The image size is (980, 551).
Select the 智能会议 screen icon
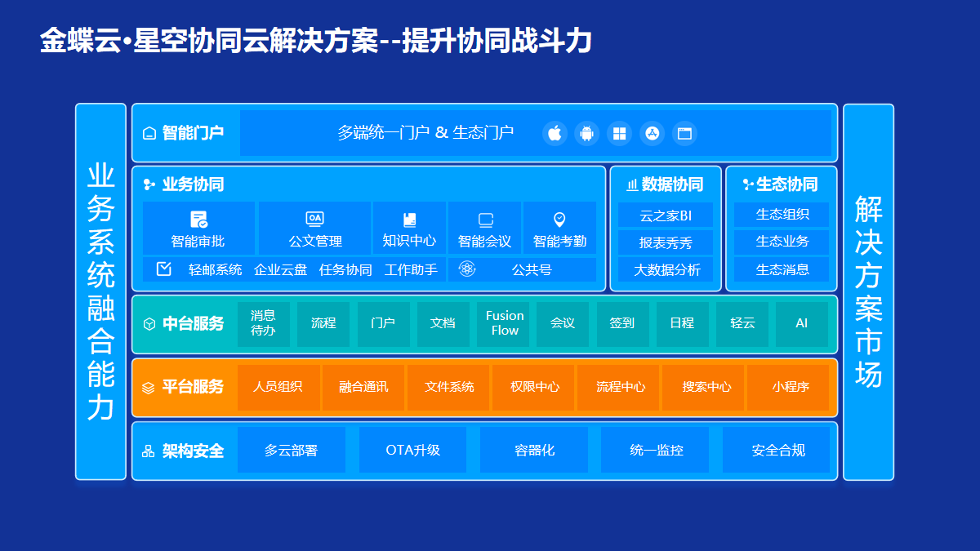(486, 220)
